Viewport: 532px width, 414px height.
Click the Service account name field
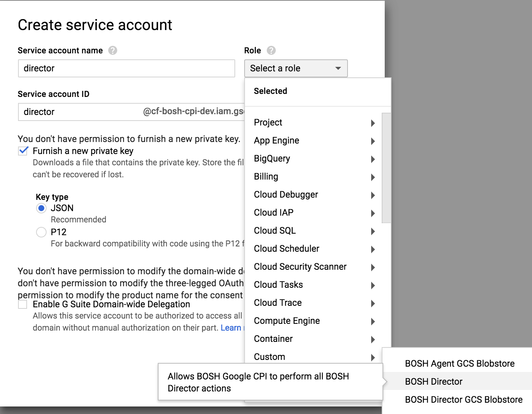pyautogui.click(x=127, y=68)
